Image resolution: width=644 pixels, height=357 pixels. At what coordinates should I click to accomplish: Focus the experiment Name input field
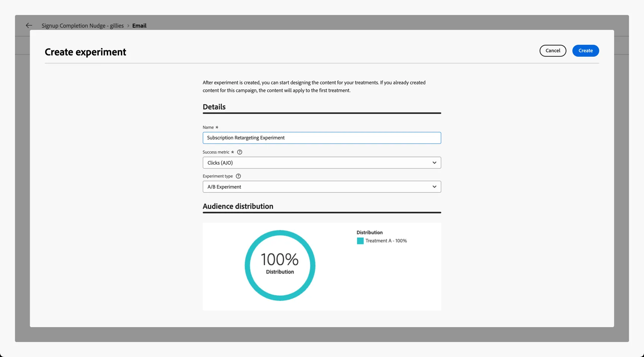(x=322, y=138)
